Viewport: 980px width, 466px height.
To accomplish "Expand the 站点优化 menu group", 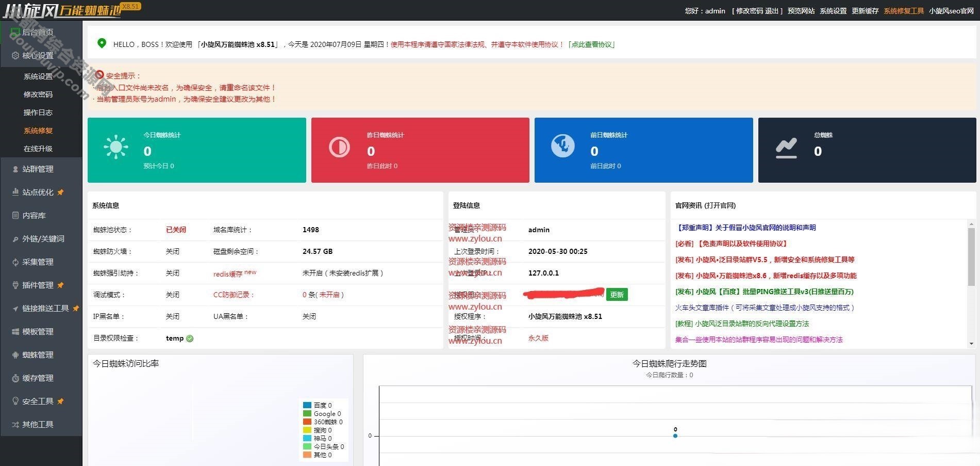I will point(41,192).
